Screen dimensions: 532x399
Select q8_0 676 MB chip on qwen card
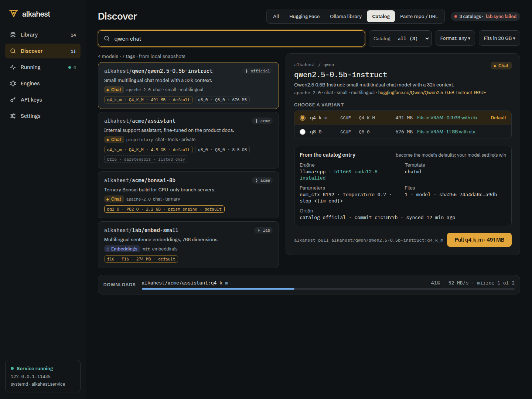[222, 100]
